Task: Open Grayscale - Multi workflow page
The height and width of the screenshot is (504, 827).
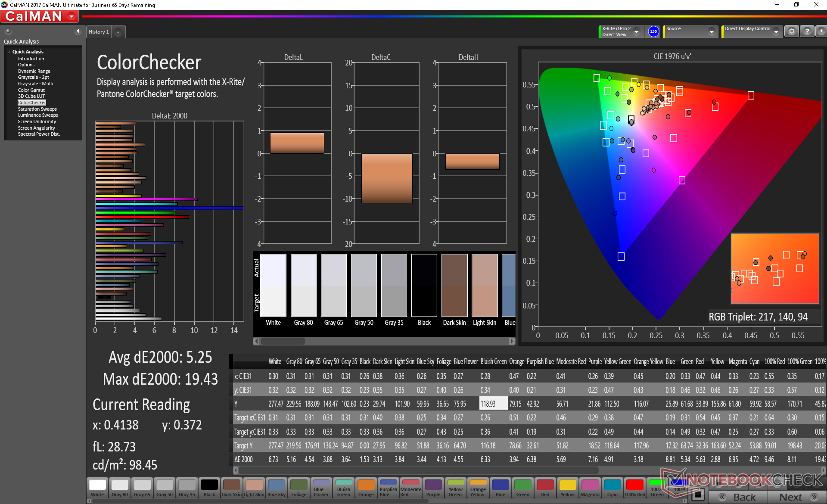Action: [35, 84]
